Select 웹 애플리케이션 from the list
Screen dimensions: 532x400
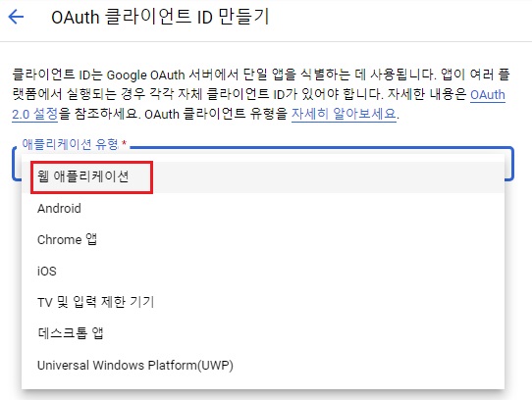[263, 176]
